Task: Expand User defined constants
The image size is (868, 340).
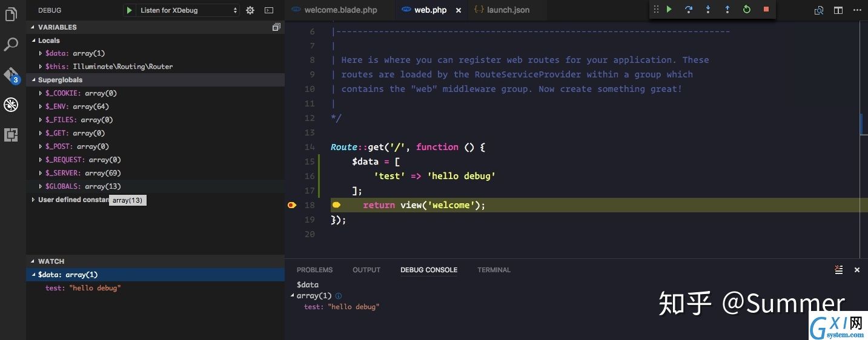Action: point(34,200)
